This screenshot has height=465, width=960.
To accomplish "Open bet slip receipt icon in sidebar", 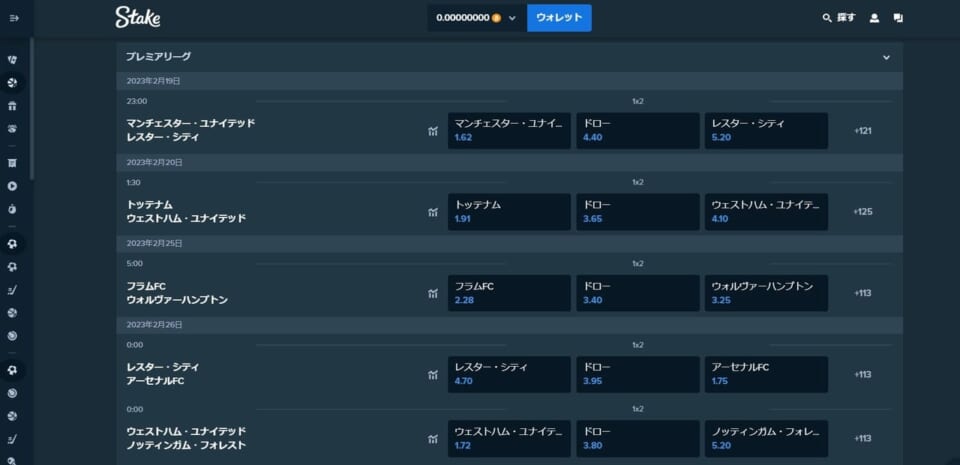I will point(12,163).
